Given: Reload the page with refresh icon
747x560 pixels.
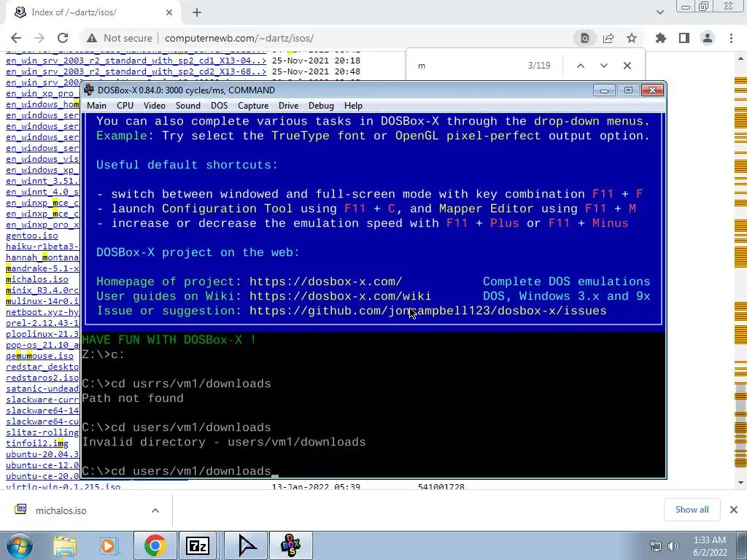Looking at the screenshot, I should pos(63,38).
